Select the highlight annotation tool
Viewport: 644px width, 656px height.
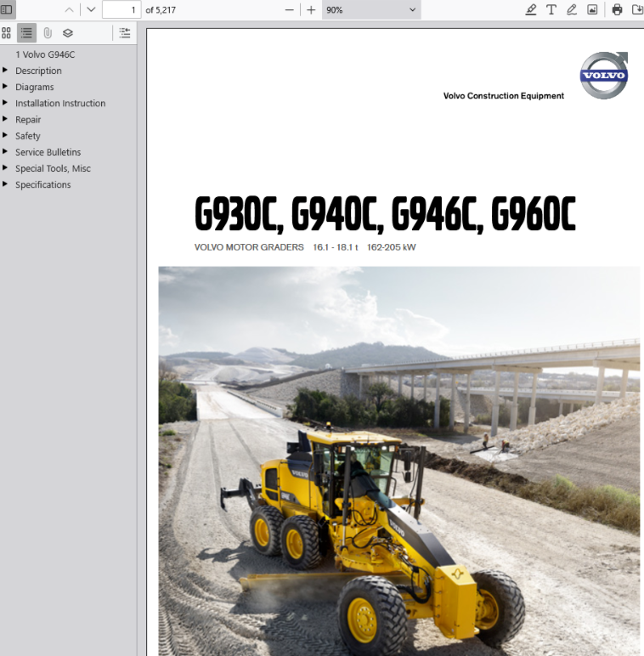pos(531,10)
